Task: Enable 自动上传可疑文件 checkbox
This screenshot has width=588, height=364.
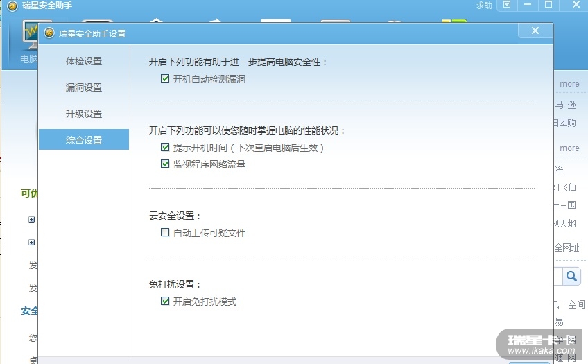Action: pyautogui.click(x=165, y=232)
